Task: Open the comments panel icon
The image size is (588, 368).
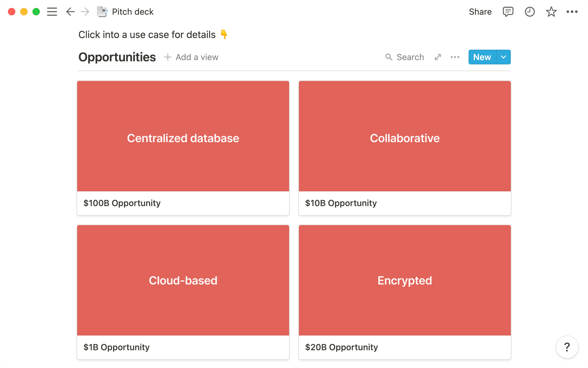Action: click(x=508, y=12)
